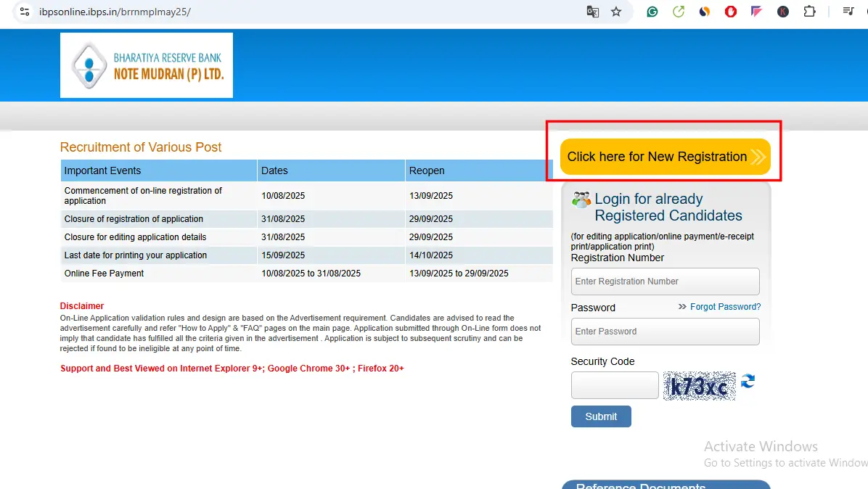Open the red stop-hand ad blocker extension
Screen dimensions: 868x489
point(731,12)
